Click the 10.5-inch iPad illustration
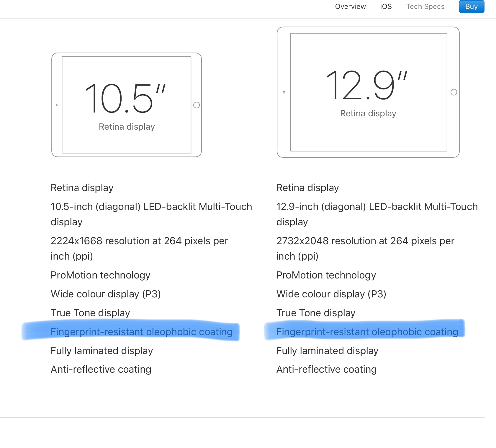The height and width of the screenshot is (448, 496). [127, 105]
